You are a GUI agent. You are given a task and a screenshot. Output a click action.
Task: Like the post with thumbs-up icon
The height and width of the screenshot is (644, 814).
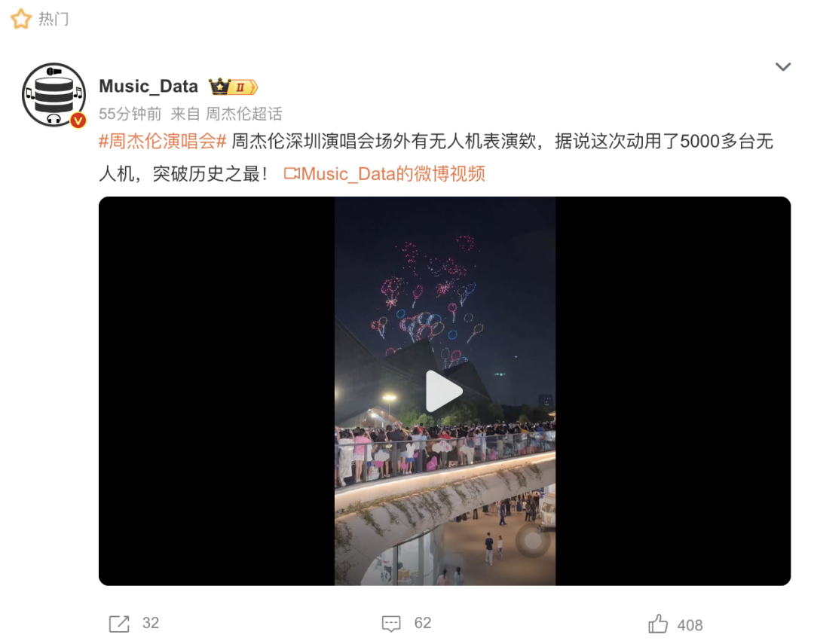click(658, 623)
